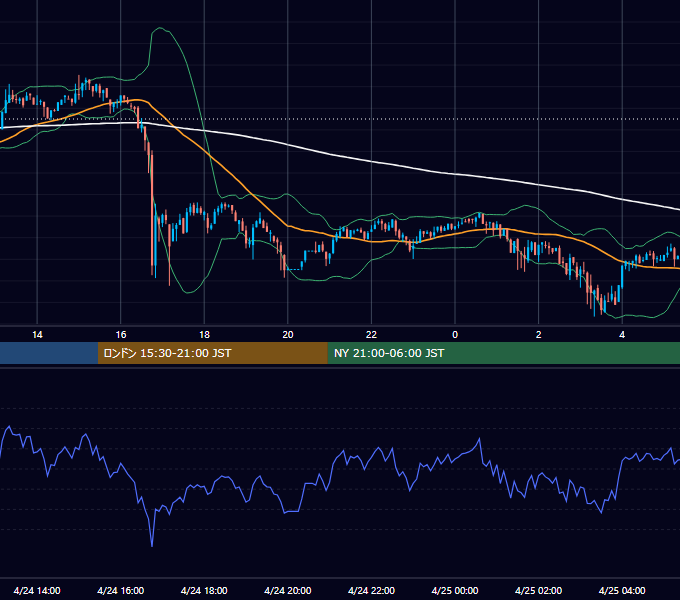Click the London 15:30-21:00 JST session bar
This screenshot has height=600, width=680.
click(212, 353)
